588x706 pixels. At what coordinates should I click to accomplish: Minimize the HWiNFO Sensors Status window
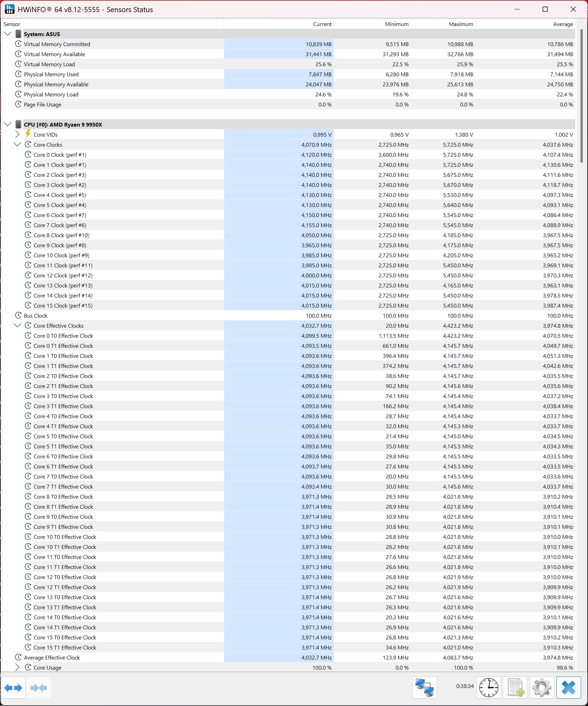[x=517, y=9]
